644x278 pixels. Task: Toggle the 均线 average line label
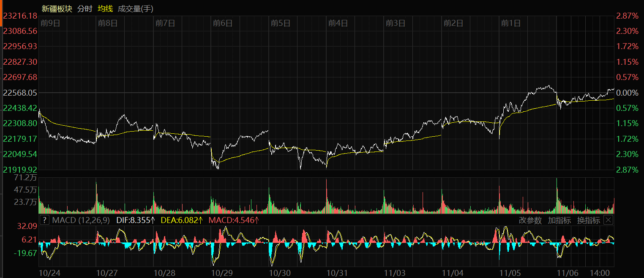click(105, 8)
